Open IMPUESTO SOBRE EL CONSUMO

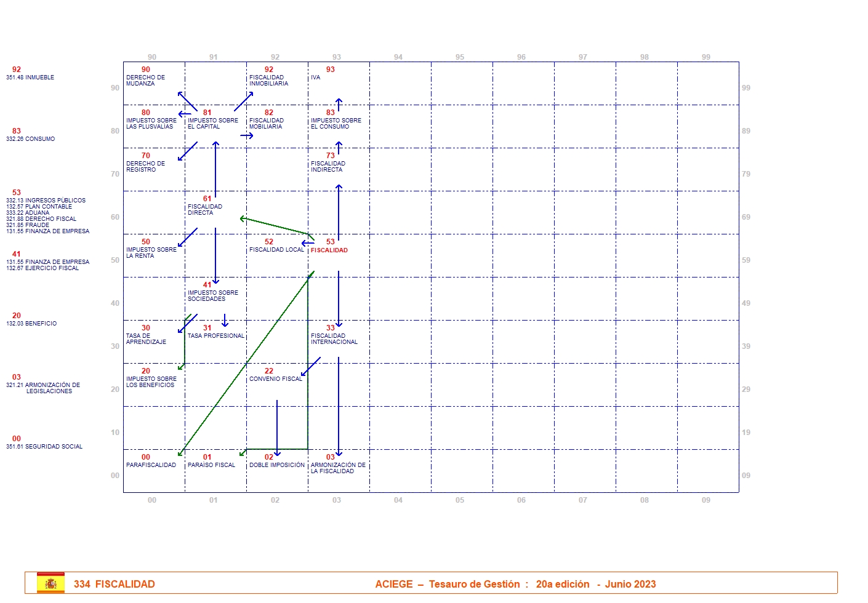click(x=336, y=124)
